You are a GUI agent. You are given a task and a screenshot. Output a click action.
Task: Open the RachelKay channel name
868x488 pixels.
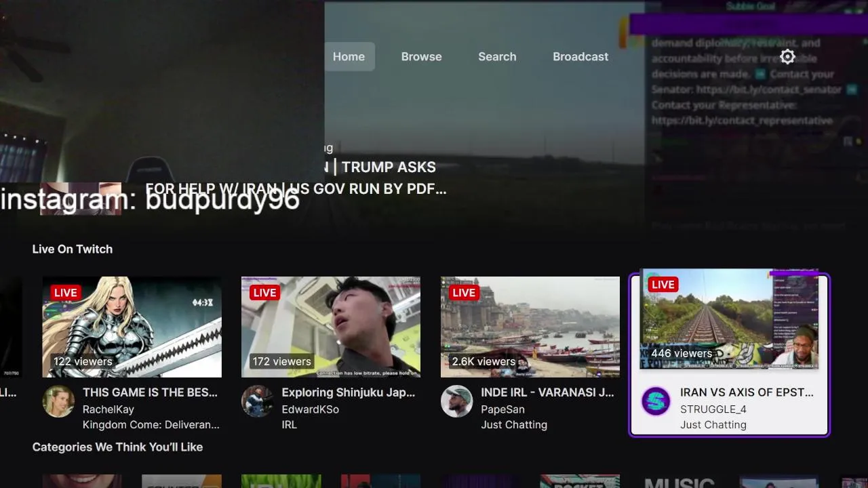point(108,409)
